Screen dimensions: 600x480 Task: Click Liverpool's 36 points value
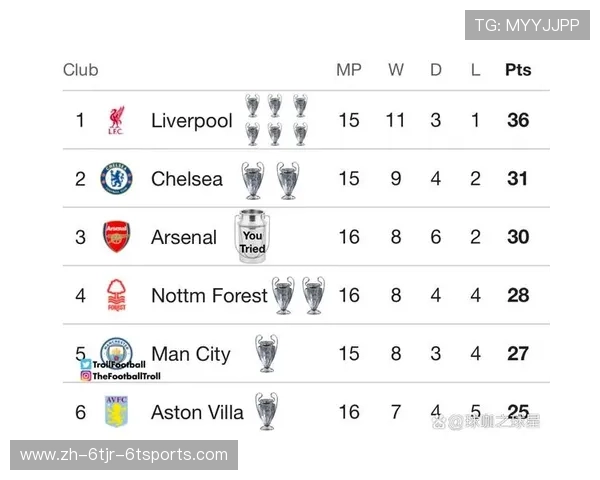click(x=518, y=121)
